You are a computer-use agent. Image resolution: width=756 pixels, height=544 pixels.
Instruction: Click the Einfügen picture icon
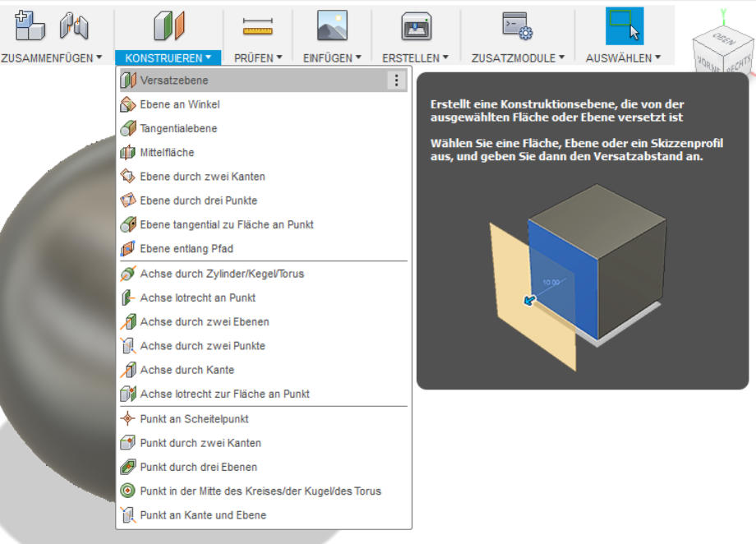click(332, 26)
